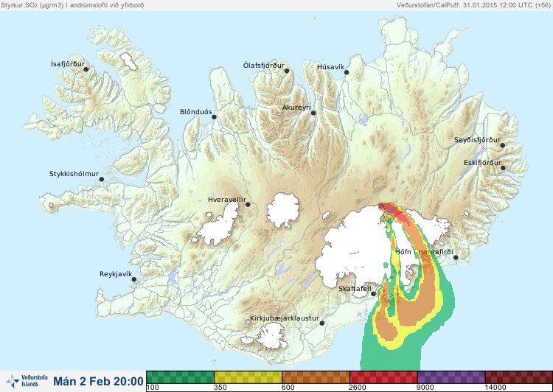The height and width of the screenshot is (392, 553).
Task: Click the 'Húsavík' map label
Action: point(331,67)
